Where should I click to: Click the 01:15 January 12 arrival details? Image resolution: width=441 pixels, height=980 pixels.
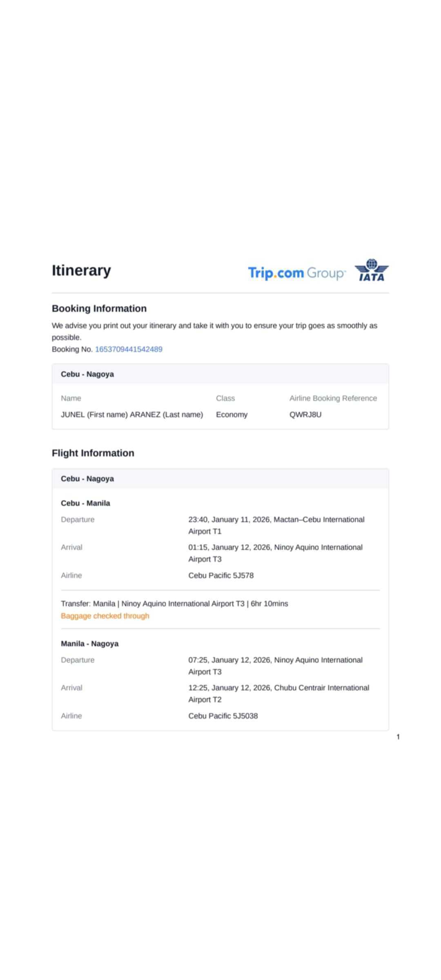[x=275, y=553]
